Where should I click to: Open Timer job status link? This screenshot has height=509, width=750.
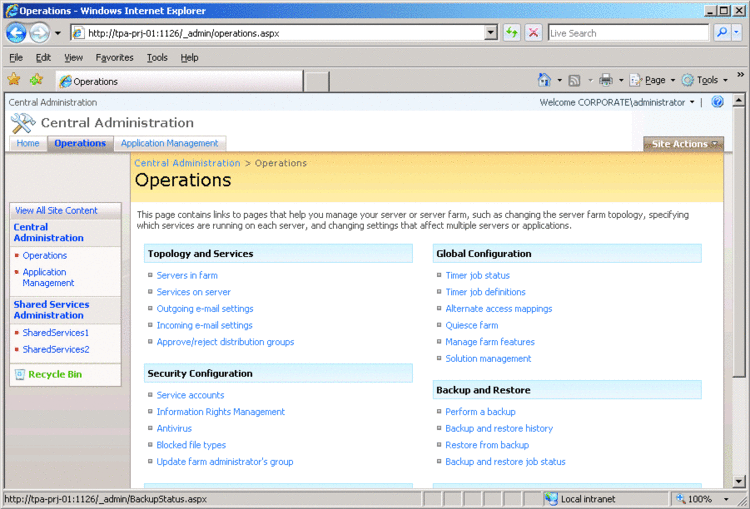[477, 276]
